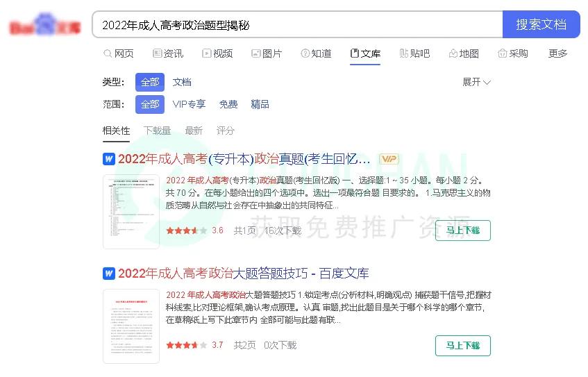Open thumbnail of 大题答题技巧 document
The width and height of the screenshot is (588, 377).
click(x=131, y=326)
